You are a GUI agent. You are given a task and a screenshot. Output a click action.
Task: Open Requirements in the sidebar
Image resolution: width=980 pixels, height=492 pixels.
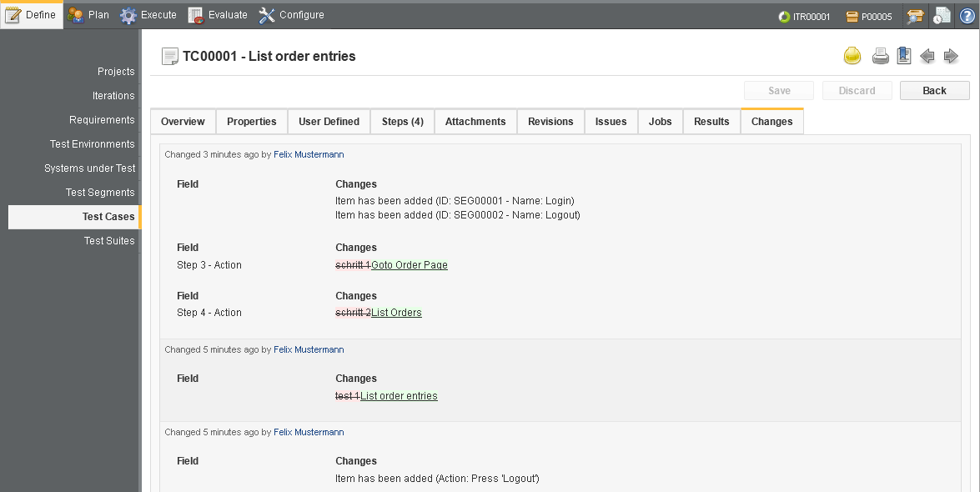point(102,120)
